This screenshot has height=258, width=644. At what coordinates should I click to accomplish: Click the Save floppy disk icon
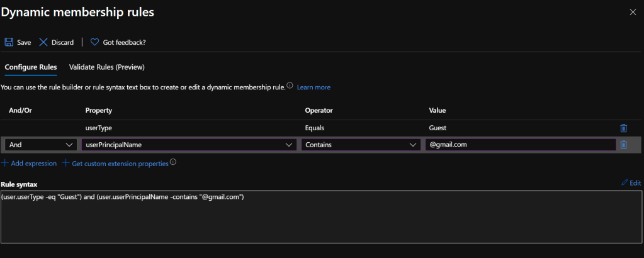tap(9, 42)
